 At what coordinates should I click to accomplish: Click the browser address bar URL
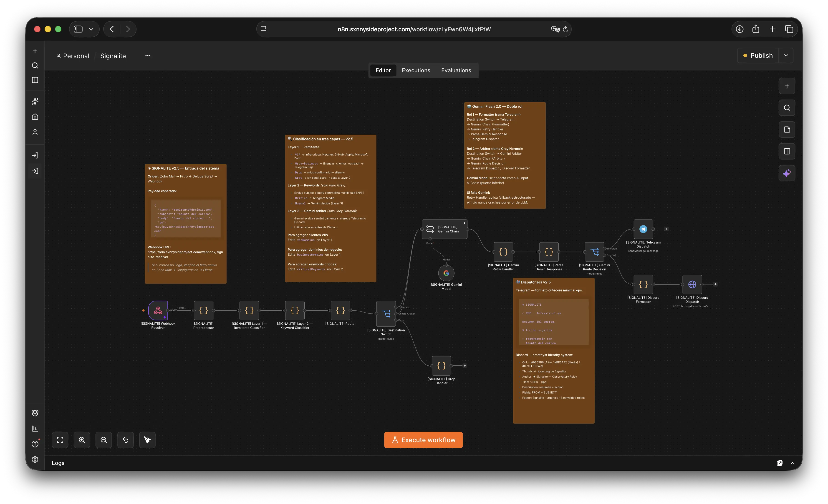(x=414, y=29)
